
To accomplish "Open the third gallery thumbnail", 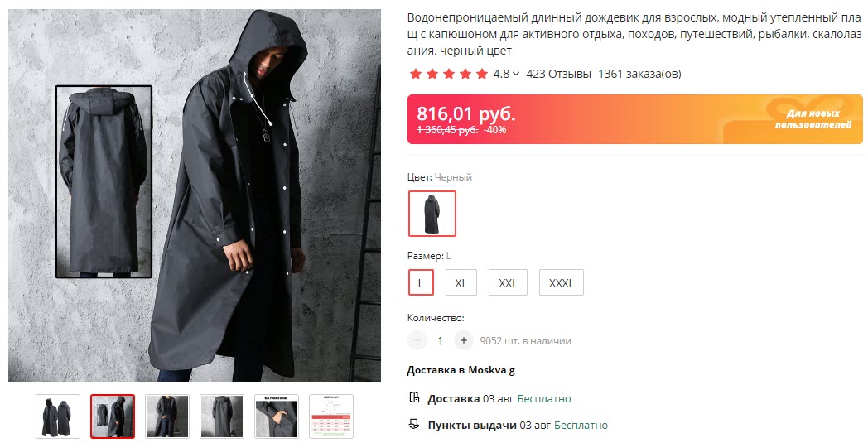I will pyautogui.click(x=167, y=416).
